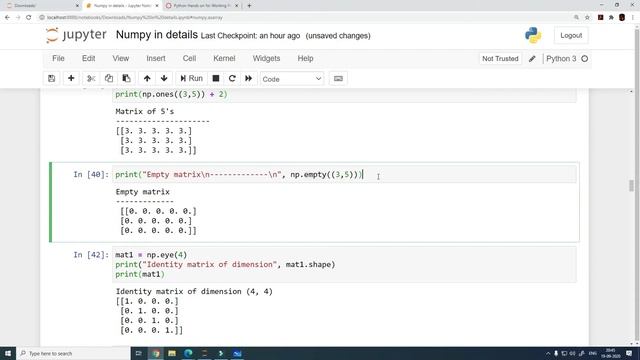Open the cell type Code dropdown
Viewport: 640px width, 360px height.
click(292, 79)
